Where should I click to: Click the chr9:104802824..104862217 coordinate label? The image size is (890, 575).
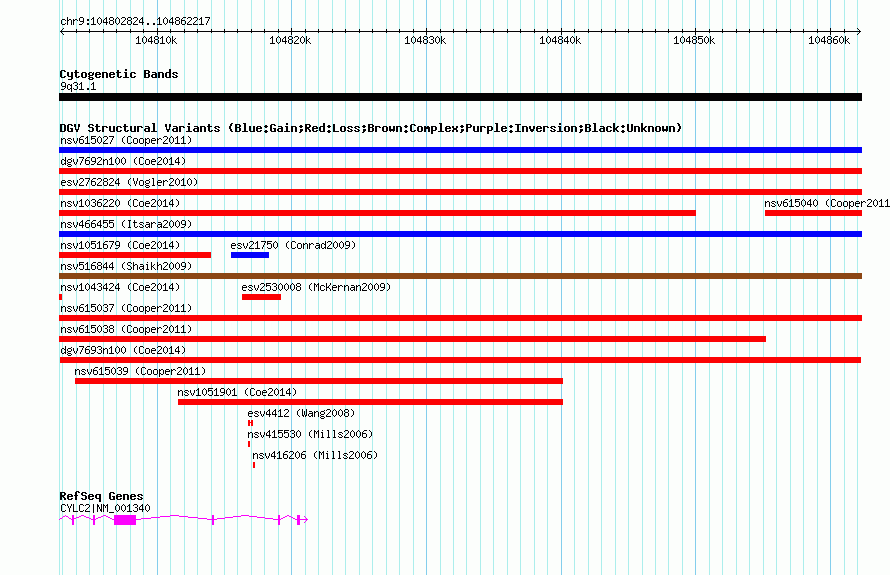[135, 21]
